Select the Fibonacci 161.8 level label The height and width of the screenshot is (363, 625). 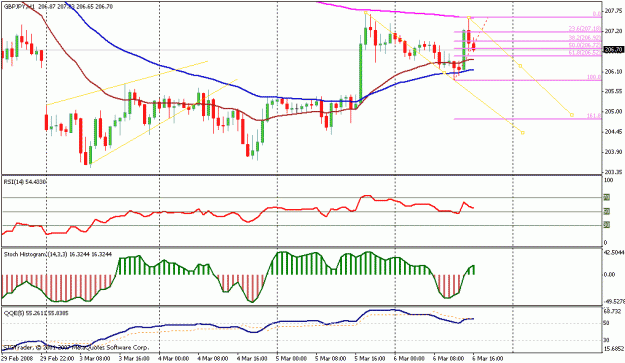tap(594, 116)
